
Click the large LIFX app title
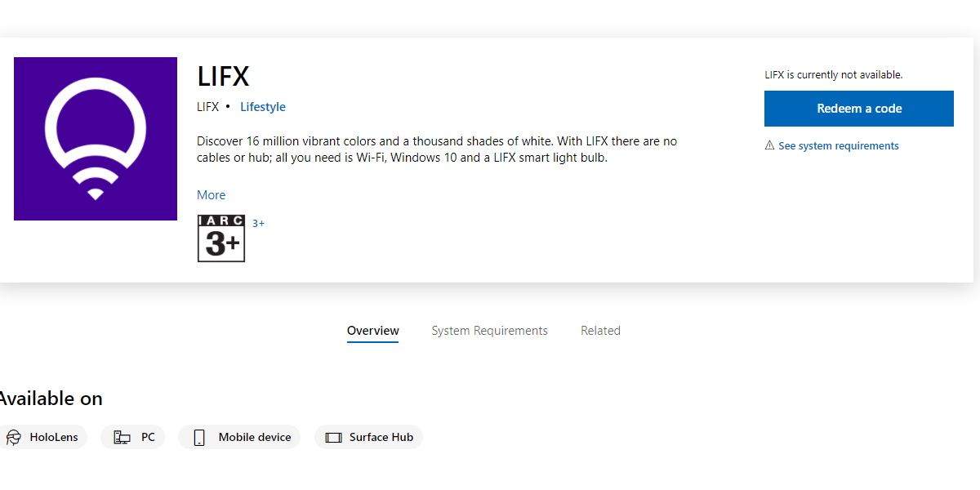[223, 77]
